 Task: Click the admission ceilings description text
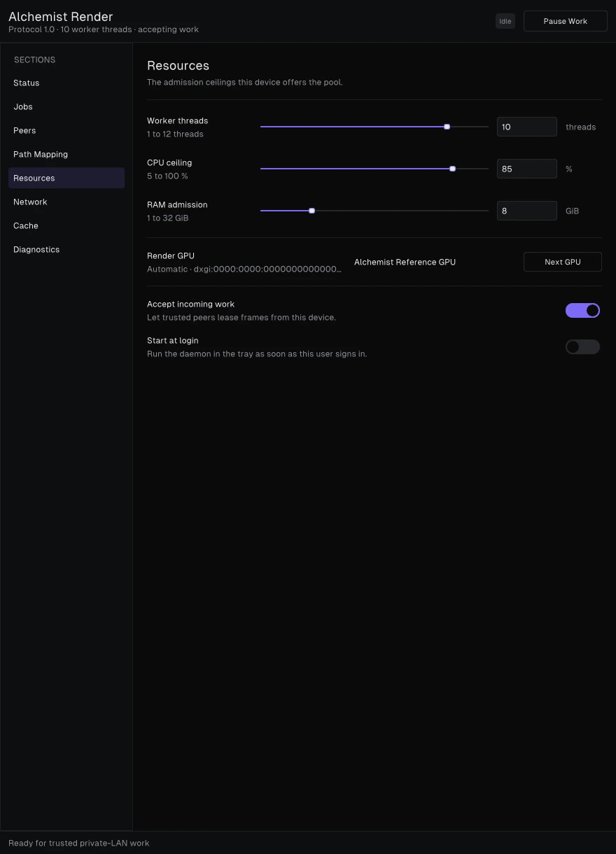click(245, 82)
